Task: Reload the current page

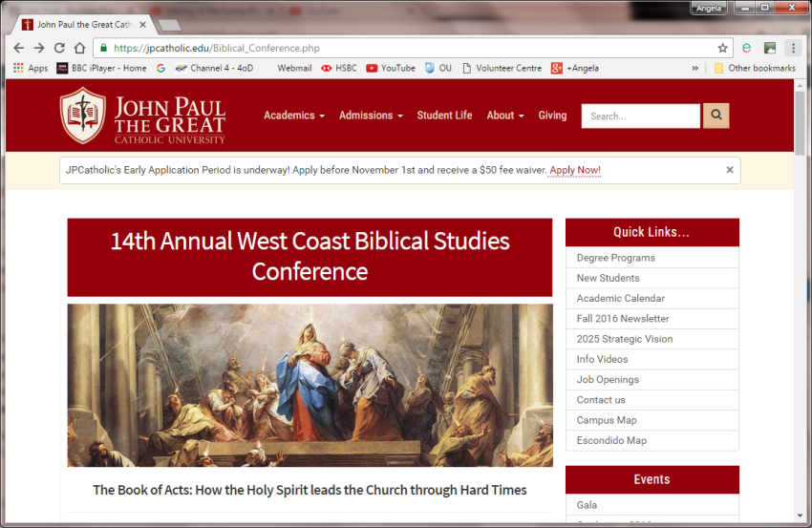Action: [x=59, y=48]
